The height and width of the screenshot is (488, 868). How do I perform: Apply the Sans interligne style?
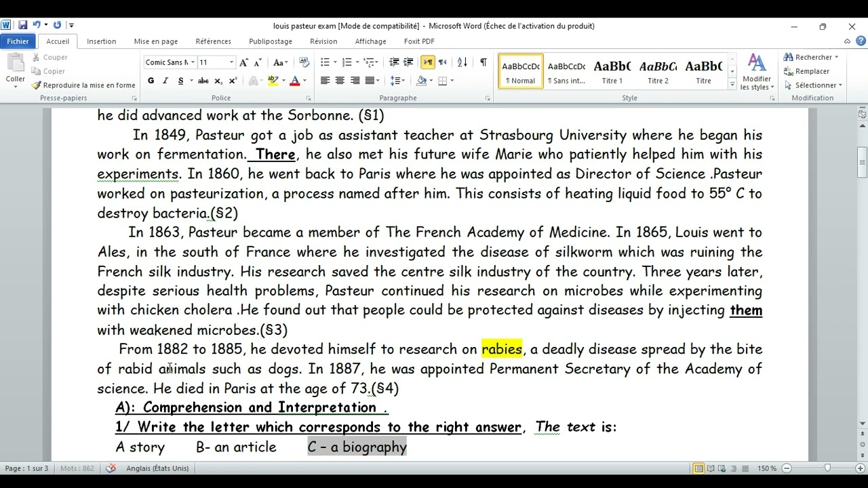click(x=566, y=72)
